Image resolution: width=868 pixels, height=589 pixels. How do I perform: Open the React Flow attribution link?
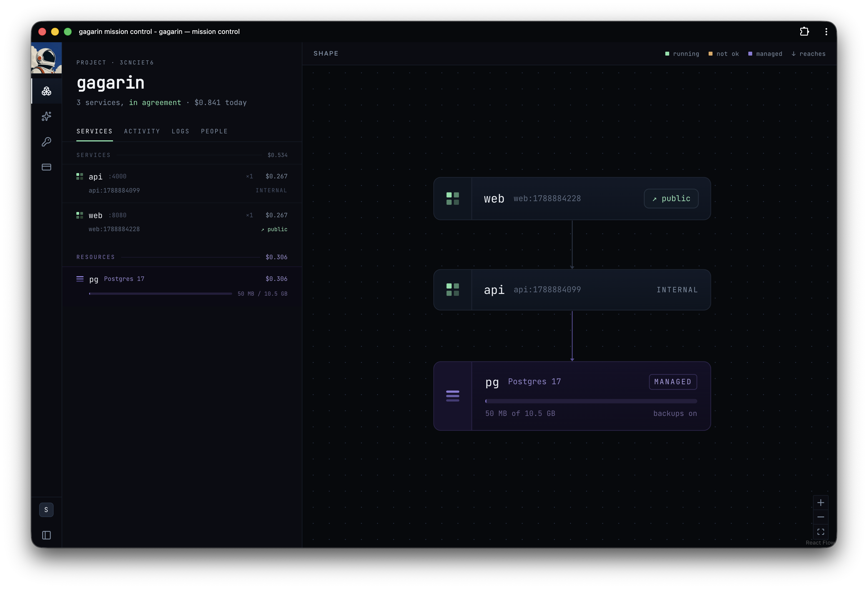(820, 543)
